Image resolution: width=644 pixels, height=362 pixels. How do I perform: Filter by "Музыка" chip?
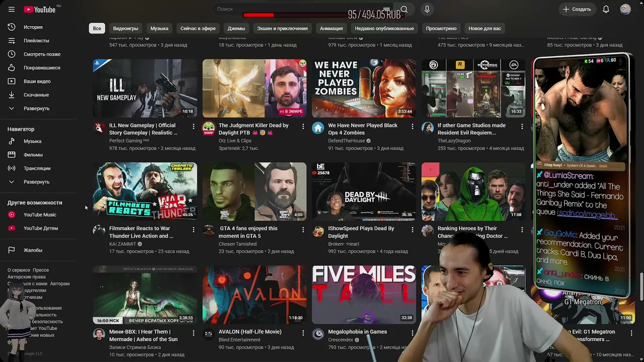point(159,28)
